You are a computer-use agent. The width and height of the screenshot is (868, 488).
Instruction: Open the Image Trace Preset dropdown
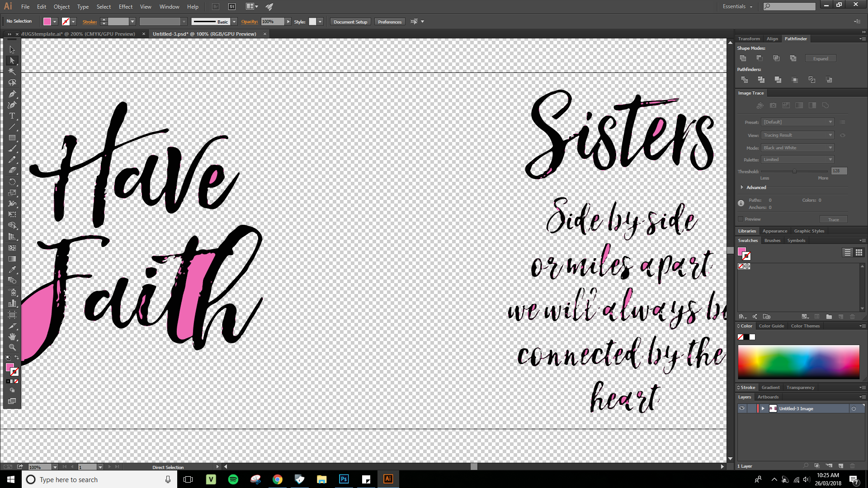pyautogui.click(x=798, y=122)
